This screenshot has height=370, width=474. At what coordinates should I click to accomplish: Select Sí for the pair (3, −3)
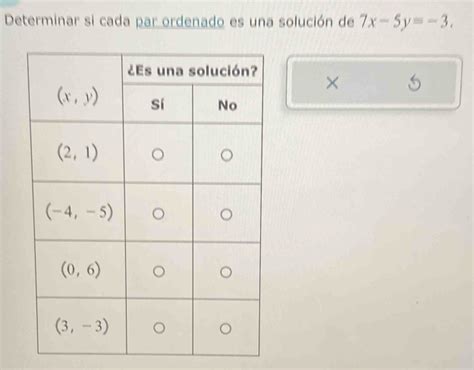(159, 328)
